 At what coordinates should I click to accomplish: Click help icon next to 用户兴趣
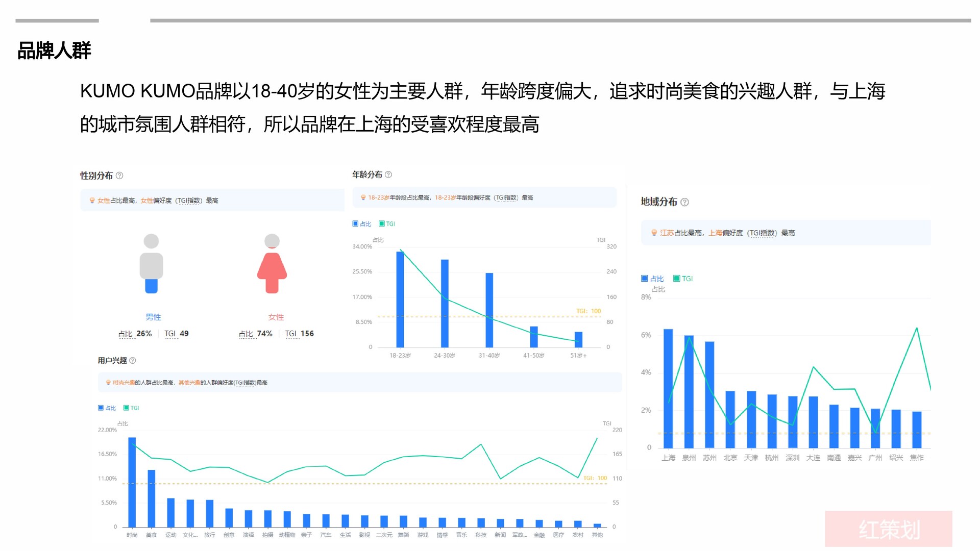(133, 360)
